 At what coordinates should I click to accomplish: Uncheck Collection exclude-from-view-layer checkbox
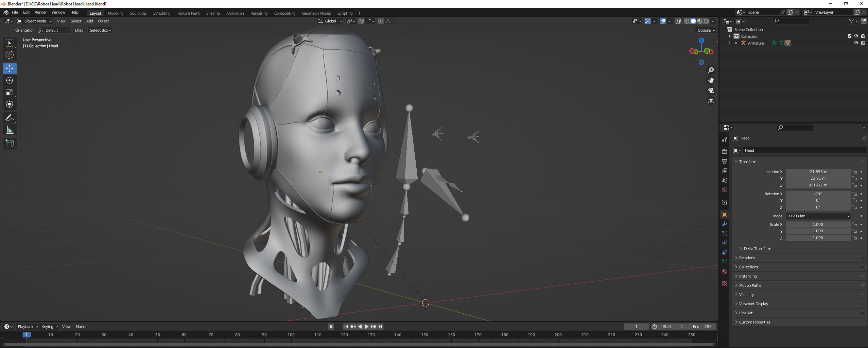pos(850,36)
